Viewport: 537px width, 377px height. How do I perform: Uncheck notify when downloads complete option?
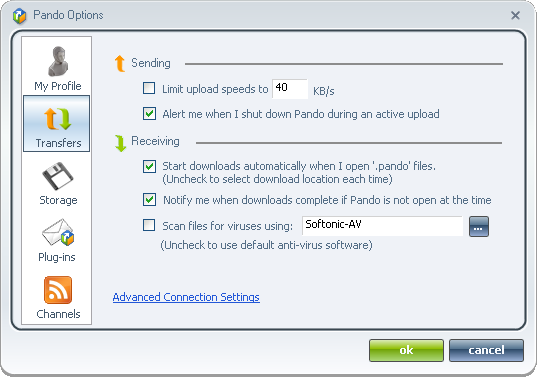coord(149,200)
